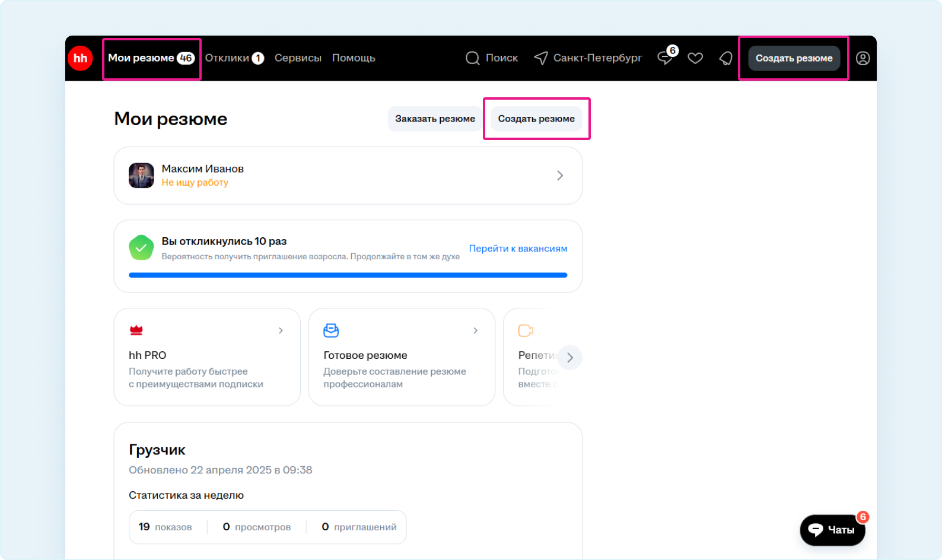Click the red 6 badge on Чаты
Viewport: 942px width, 560px height.
coord(863,517)
